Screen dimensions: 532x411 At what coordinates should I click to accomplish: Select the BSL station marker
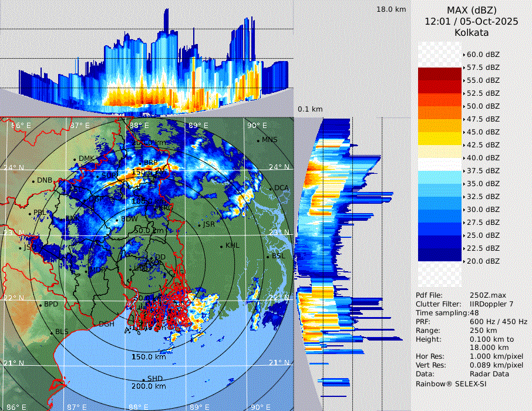268,257
